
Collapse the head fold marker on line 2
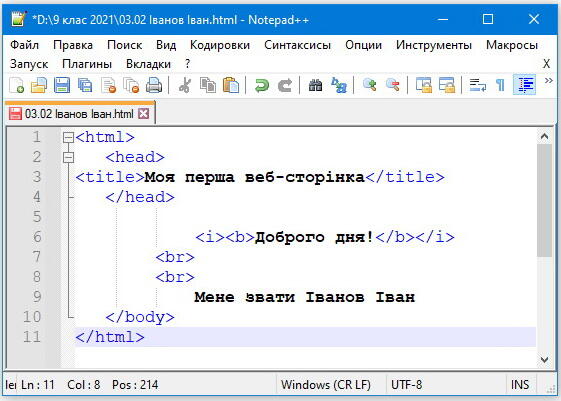tap(68, 158)
